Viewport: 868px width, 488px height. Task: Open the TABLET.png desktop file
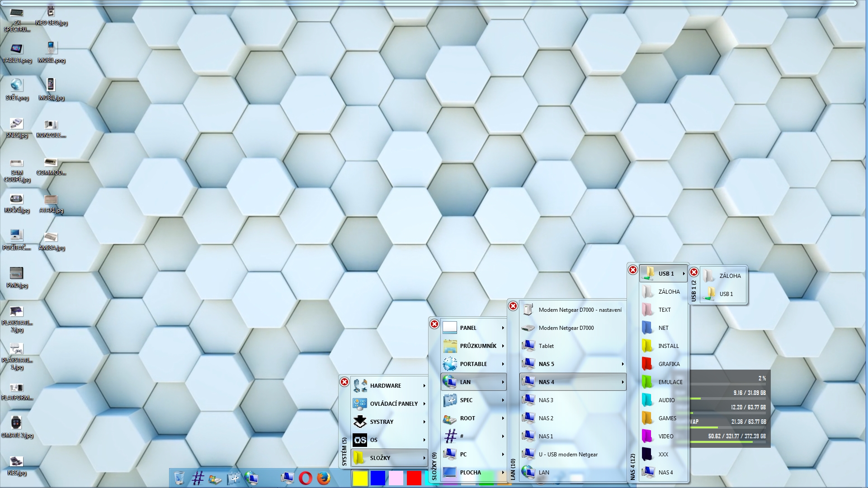tap(17, 52)
